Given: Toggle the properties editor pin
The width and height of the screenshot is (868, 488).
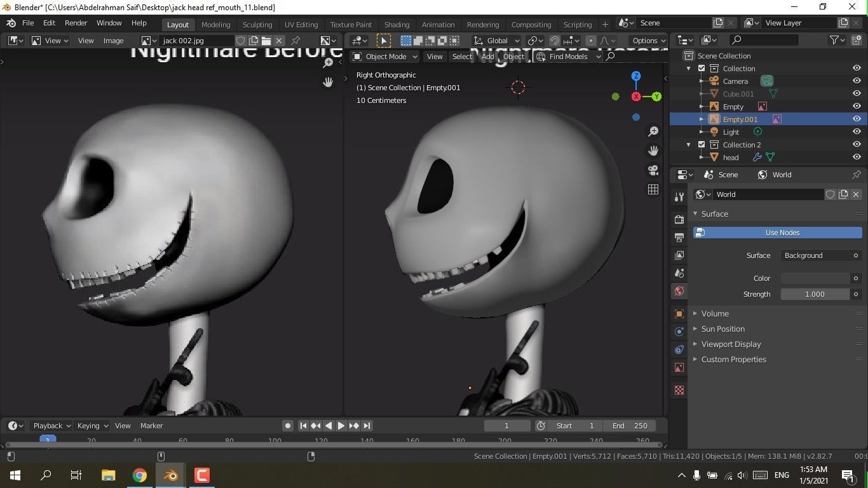Looking at the screenshot, I should point(857,175).
